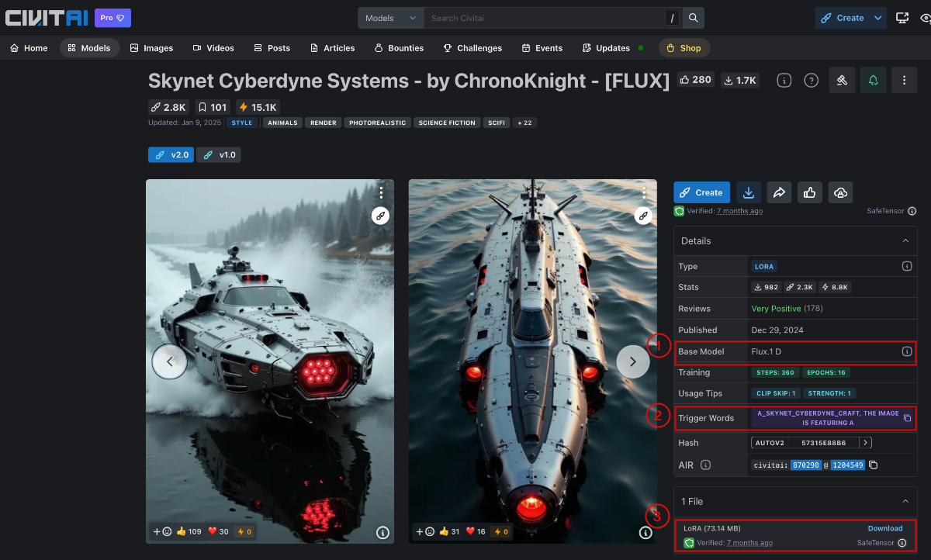
Task: Click the monitor icon in top bar
Action: (902, 18)
